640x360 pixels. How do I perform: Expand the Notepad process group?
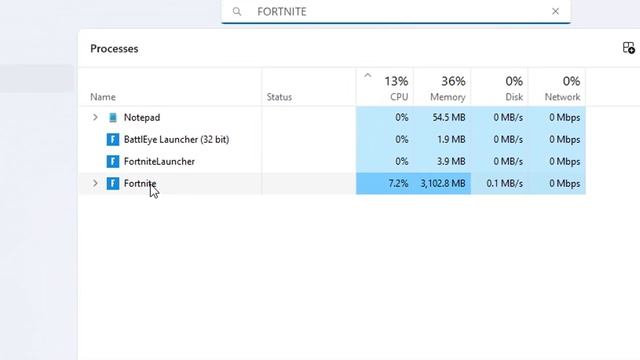95,118
